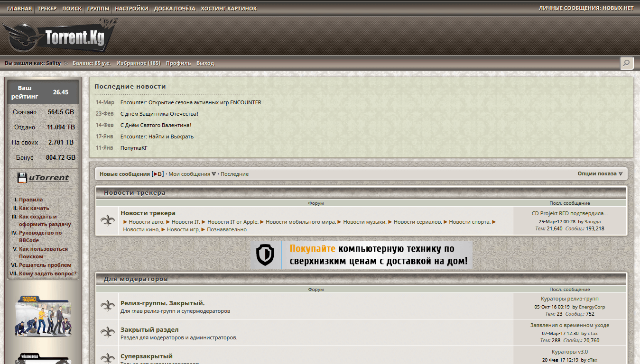Open the Новости кино subforum
The width and height of the screenshot is (640, 364).
click(x=141, y=229)
